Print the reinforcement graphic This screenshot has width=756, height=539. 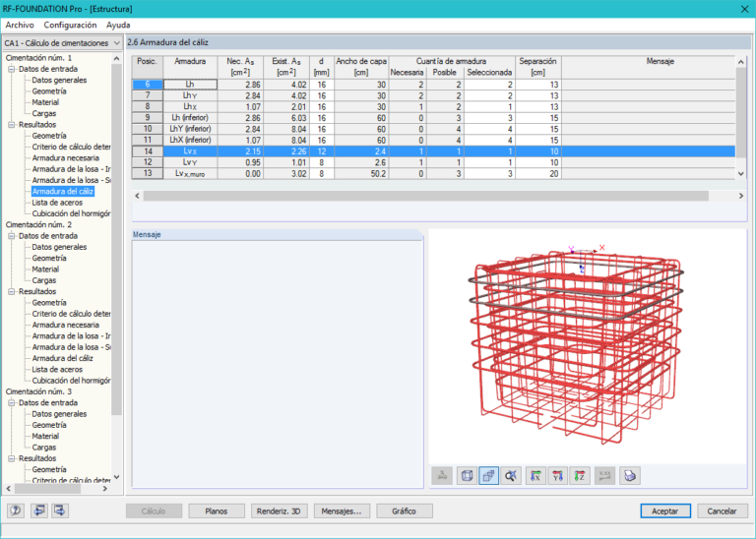[x=630, y=476]
